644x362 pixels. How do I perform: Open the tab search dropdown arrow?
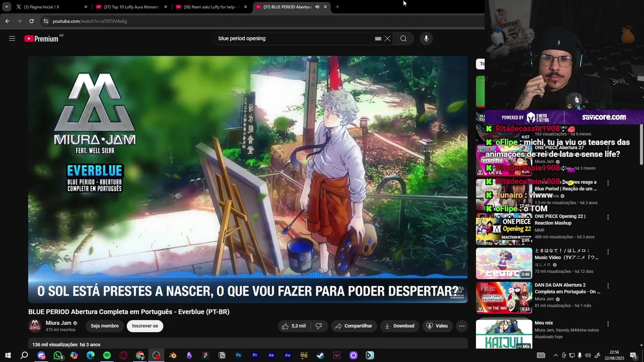(7, 7)
